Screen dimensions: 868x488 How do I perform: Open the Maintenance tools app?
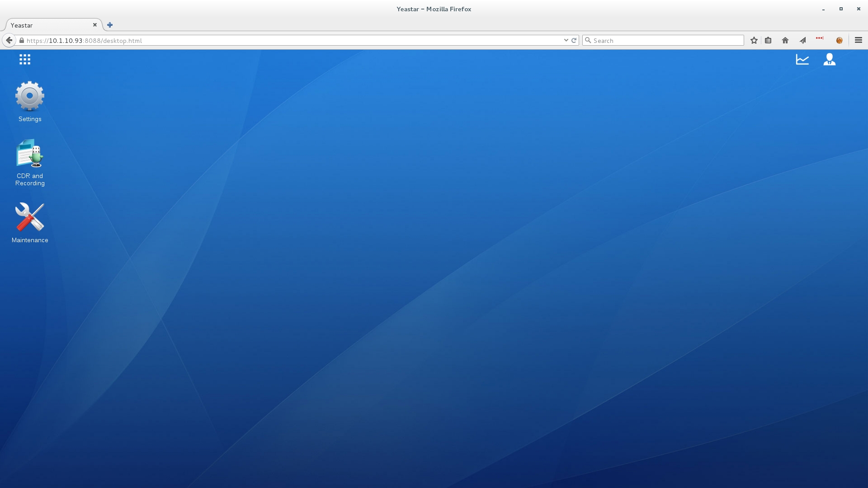[30, 223]
